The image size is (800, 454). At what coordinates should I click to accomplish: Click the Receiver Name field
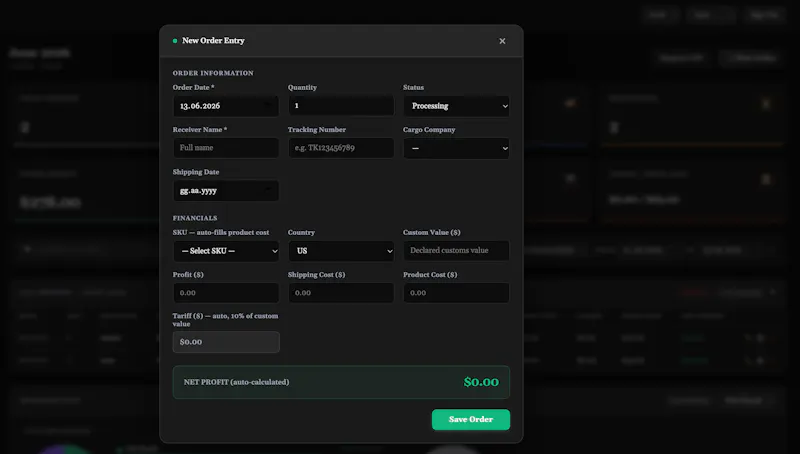226,148
